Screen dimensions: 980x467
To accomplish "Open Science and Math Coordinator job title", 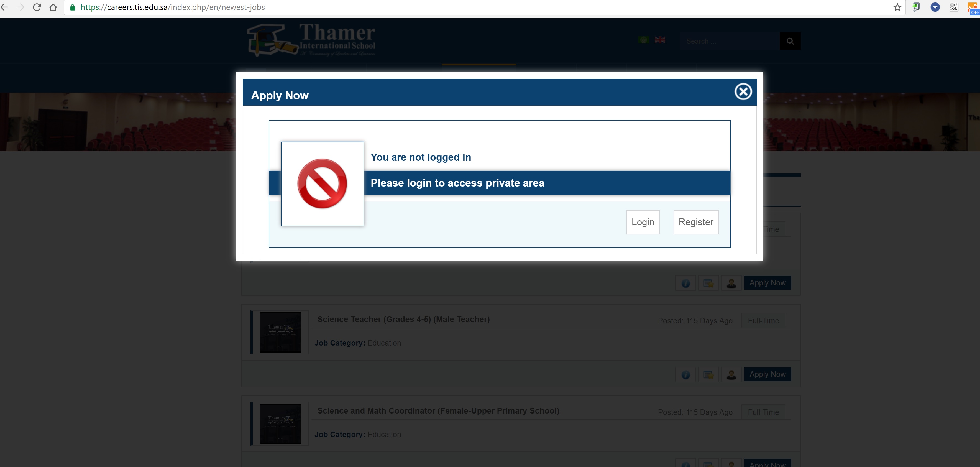I will click(x=438, y=411).
